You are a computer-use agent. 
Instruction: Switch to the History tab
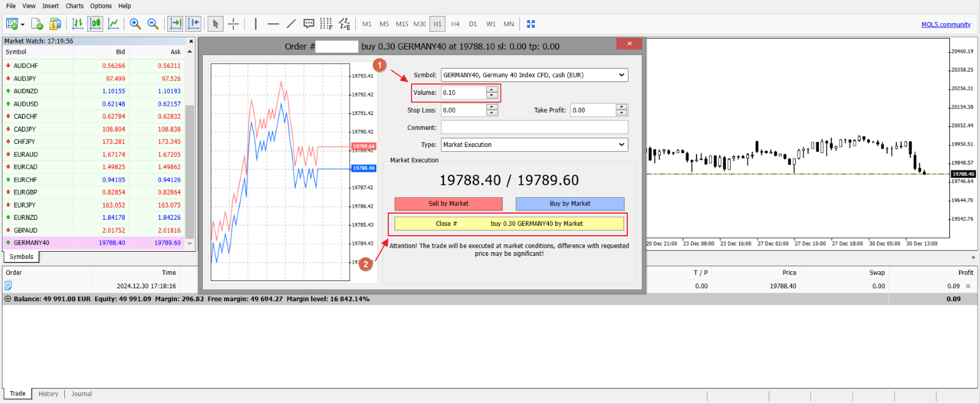[48, 394]
